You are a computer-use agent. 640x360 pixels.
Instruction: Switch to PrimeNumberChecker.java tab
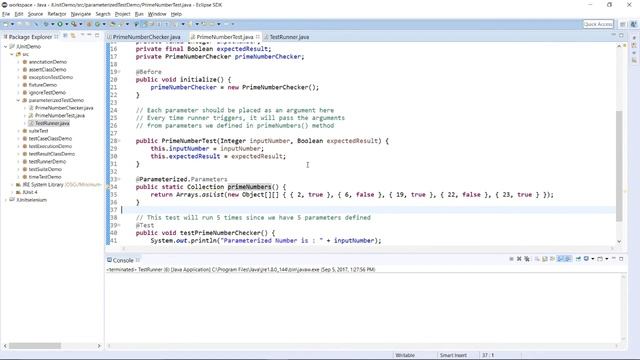(x=146, y=37)
